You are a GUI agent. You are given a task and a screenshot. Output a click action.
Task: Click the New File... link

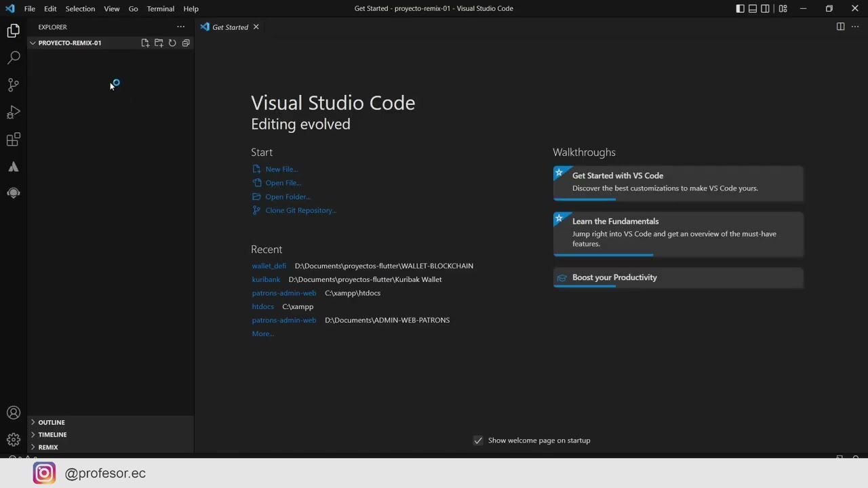point(281,169)
